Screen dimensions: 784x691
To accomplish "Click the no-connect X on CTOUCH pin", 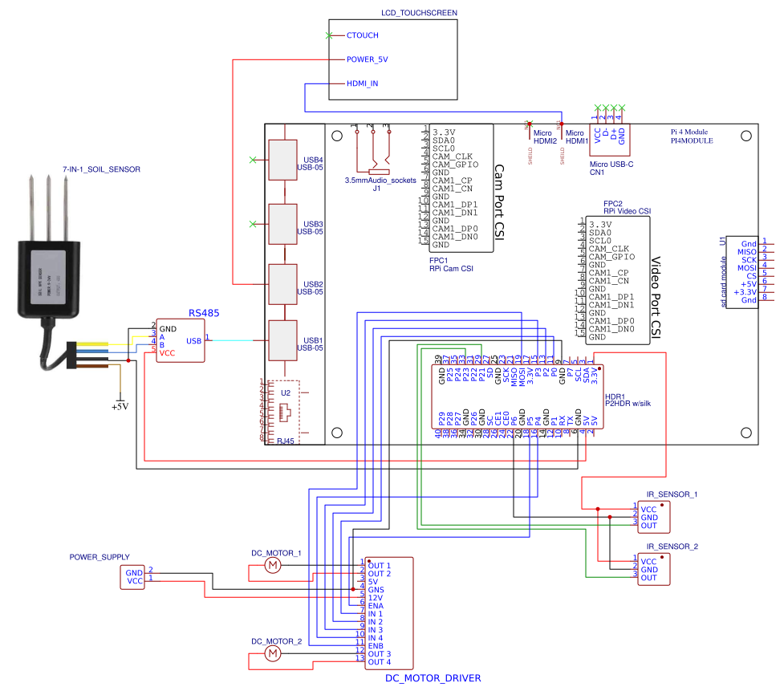I will coord(329,35).
